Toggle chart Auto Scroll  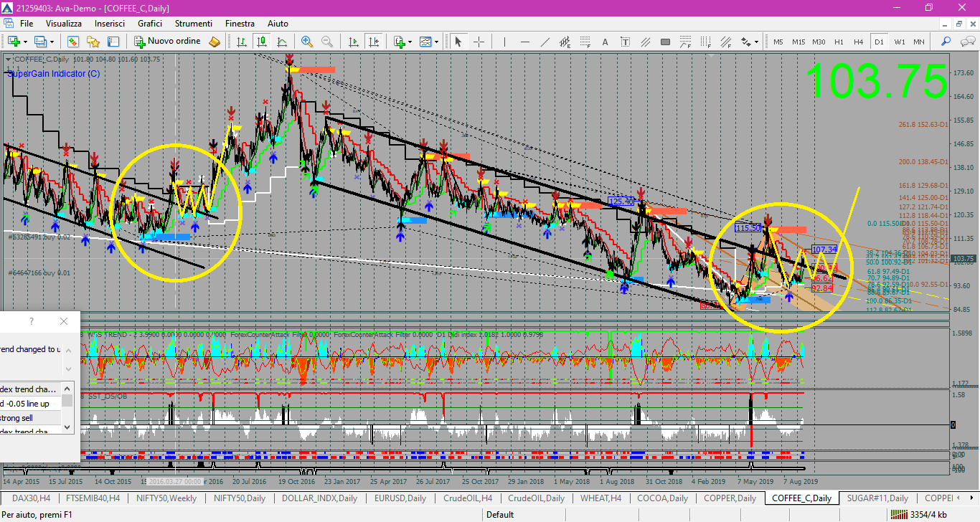353,42
